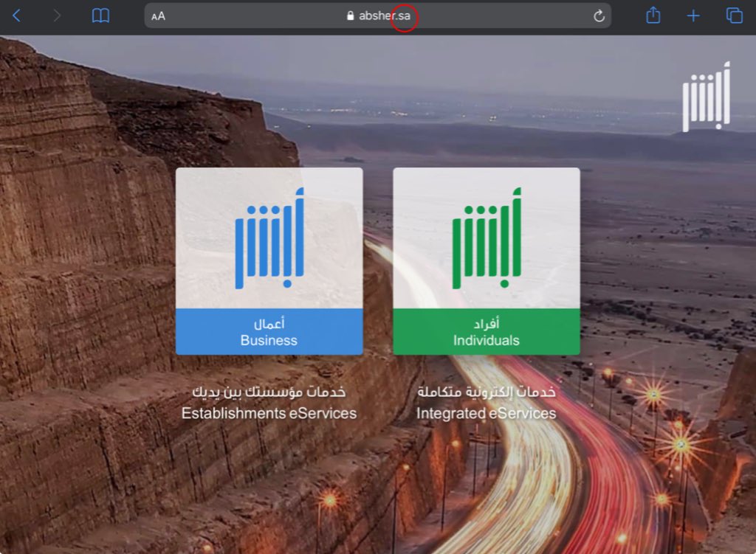Click the absher.sa address bar
756x554 pixels.
[377, 16]
